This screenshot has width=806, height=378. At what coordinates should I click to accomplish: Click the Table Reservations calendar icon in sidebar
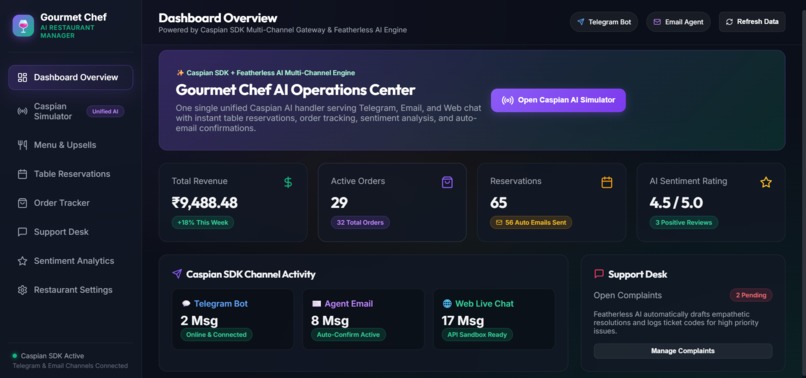pos(22,174)
